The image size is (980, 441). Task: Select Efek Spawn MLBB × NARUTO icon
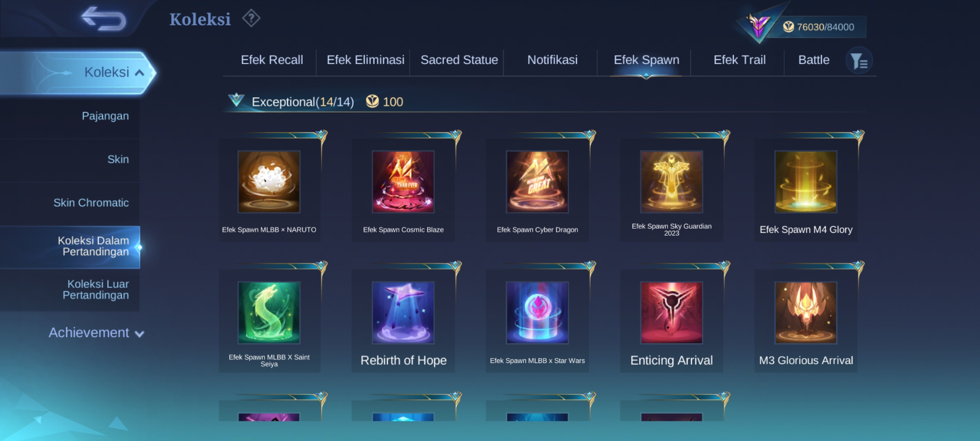(269, 182)
